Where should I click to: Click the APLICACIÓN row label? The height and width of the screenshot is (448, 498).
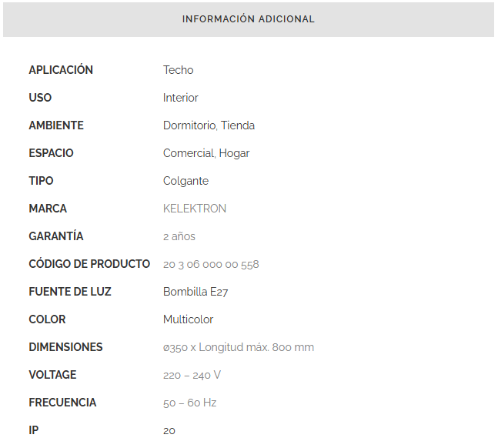point(61,70)
